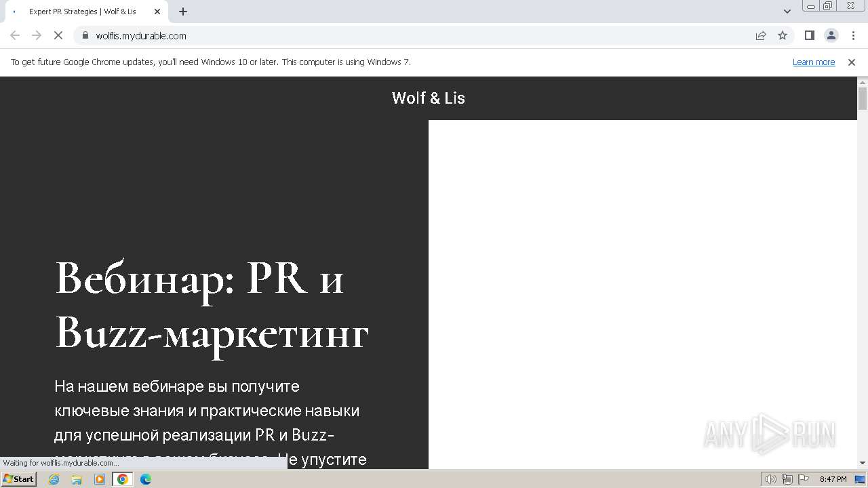The width and height of the screenshot is (868, 488).
Task: Stop loading the page
Action: point(58,35)
